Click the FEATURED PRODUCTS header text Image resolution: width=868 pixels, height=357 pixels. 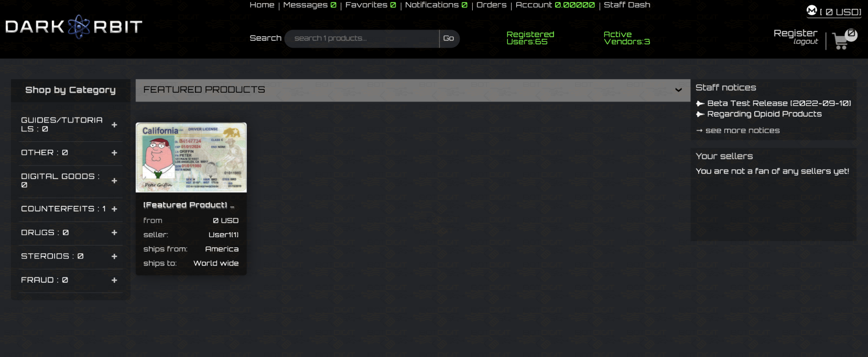[204, 90]
